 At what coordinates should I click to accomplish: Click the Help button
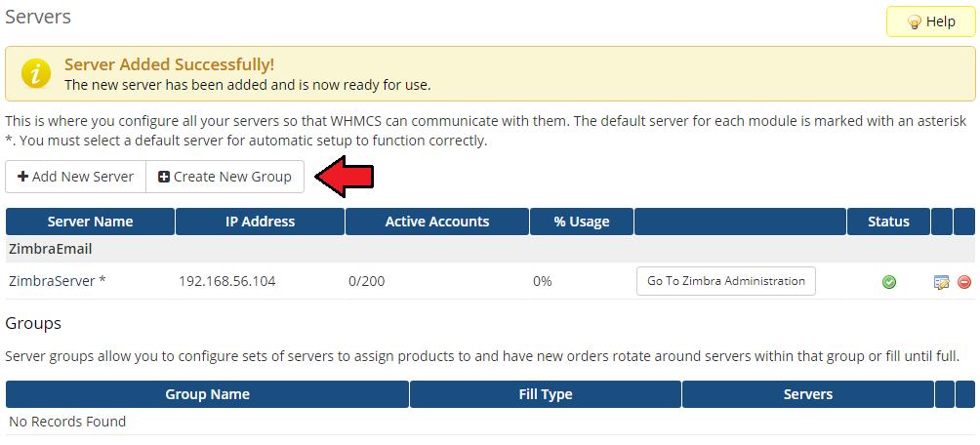click(x=930, y=21)
